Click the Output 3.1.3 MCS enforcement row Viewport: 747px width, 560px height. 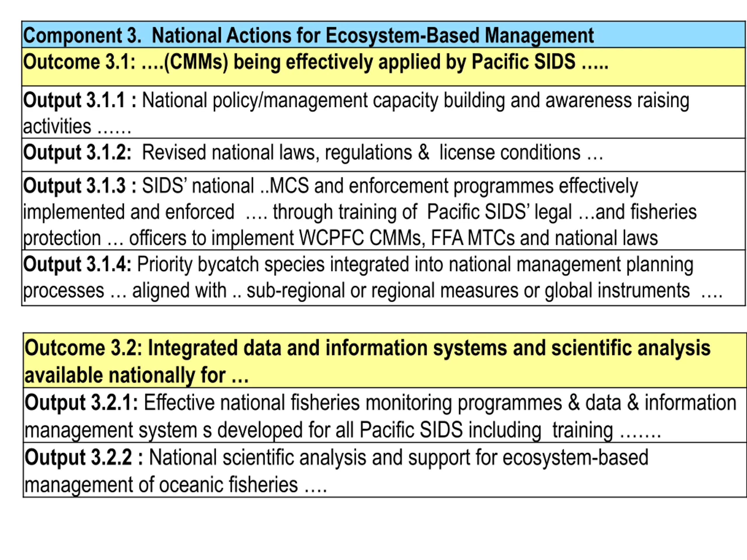pyautogui.click(x=383, y=211)
